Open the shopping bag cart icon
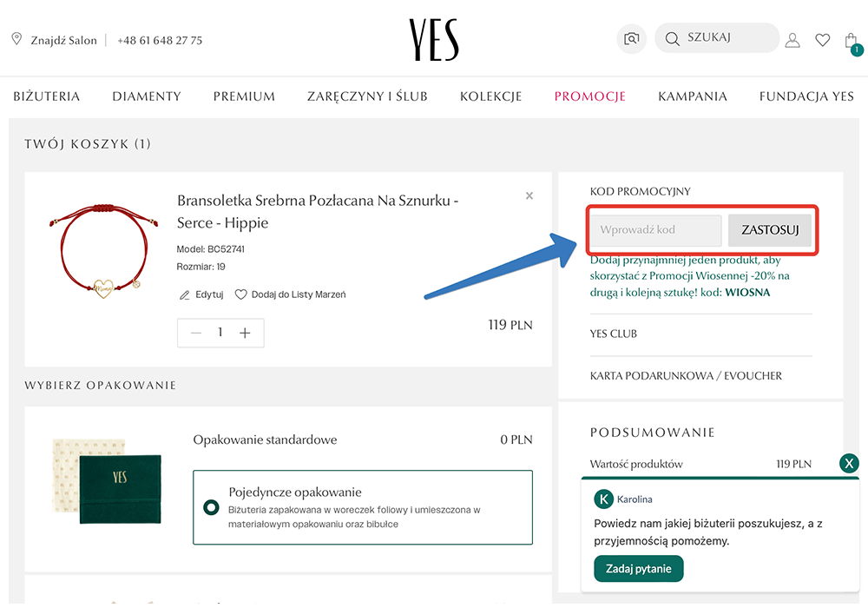This screenshot has height=608, width=868. tap(851, 41)
